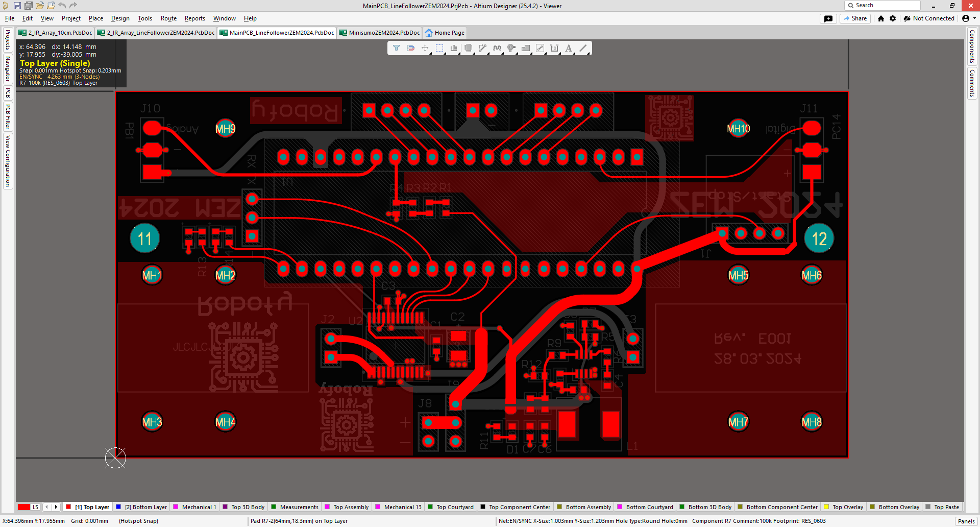This screenshot has height=527, width=980.
Task: Click the Home icon at top right
Action: pyautogui.click(x=881, y=18)
